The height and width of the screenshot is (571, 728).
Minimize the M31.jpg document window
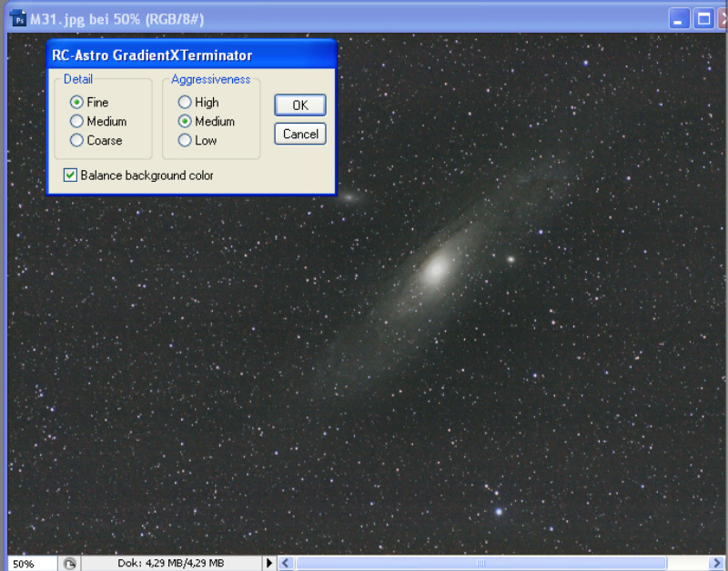click(x=680, y=18)
